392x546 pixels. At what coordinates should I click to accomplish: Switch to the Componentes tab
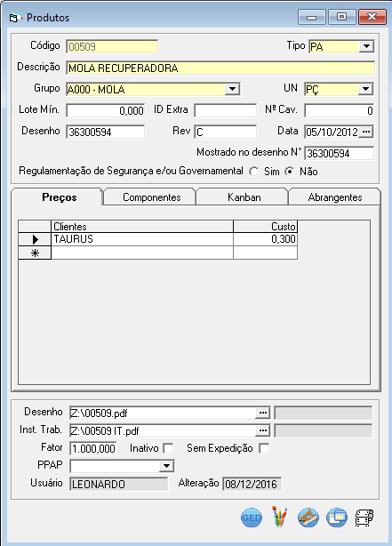click(150, 197)
